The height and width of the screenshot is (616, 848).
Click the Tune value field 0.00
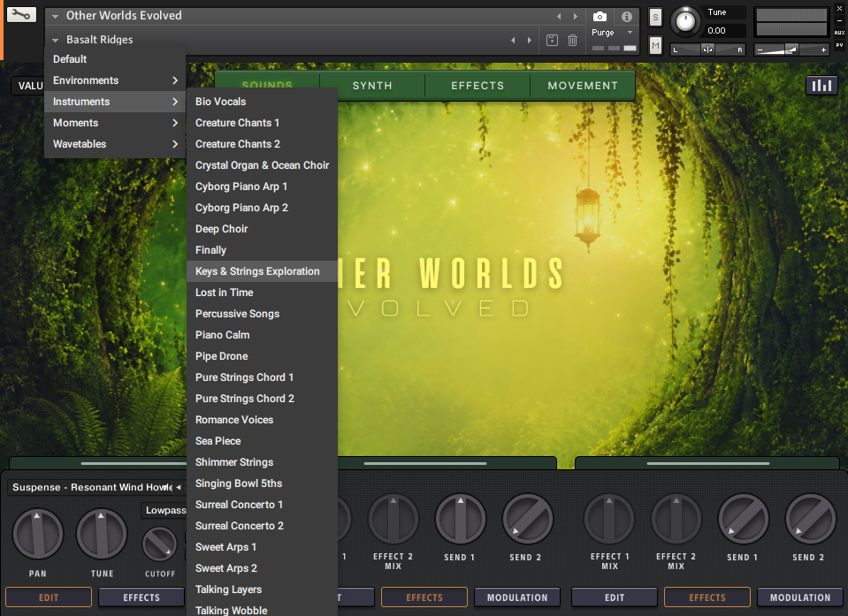[x=725, y=31]
